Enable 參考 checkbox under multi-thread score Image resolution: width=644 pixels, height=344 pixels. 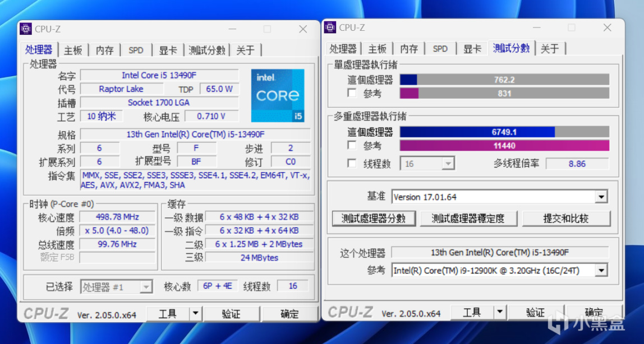tap(352, 145)
